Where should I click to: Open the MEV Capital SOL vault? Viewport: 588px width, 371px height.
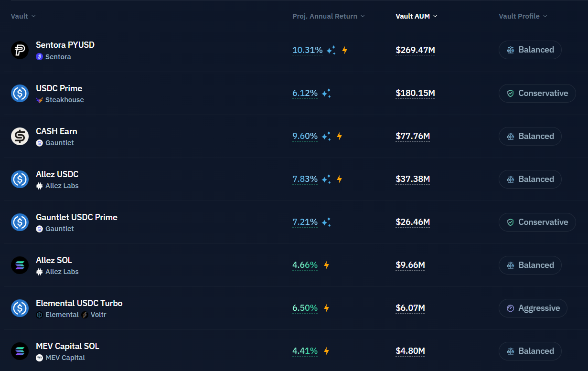pos(67,346)
